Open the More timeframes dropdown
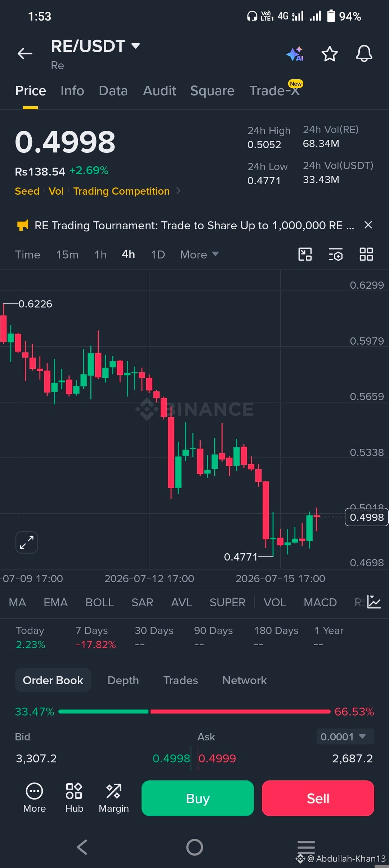389x868 pixels. [x=200, y=254]
